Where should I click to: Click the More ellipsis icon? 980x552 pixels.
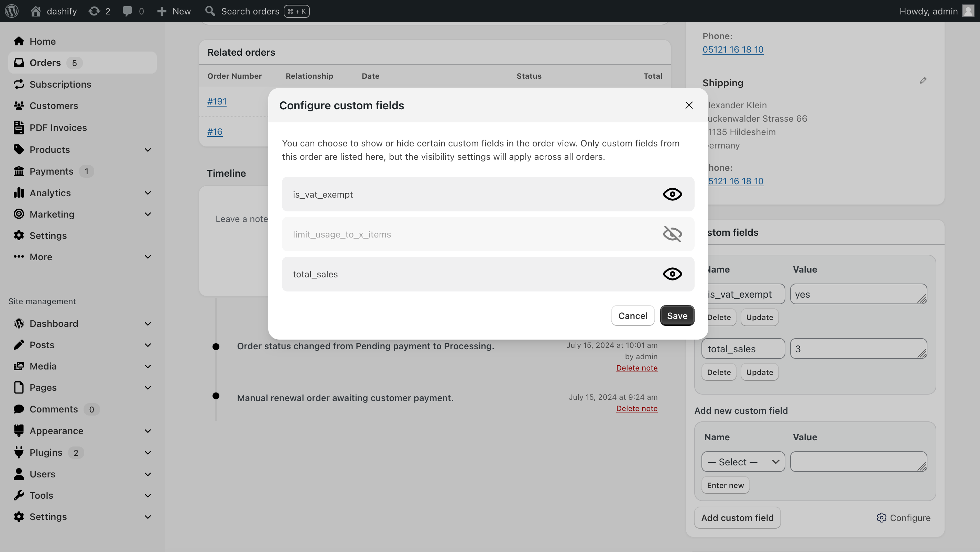pyautogui.click(x=19, y=257)
